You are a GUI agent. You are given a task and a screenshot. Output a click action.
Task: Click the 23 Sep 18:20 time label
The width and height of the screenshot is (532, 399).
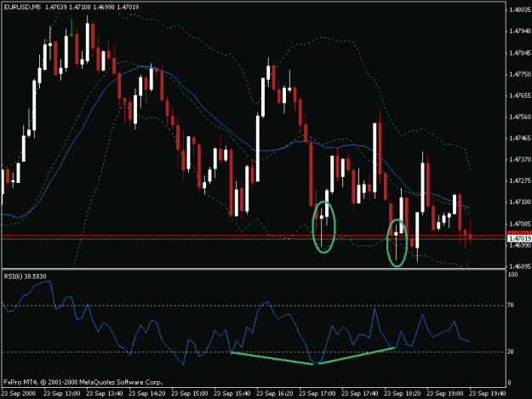pos(403,394)
